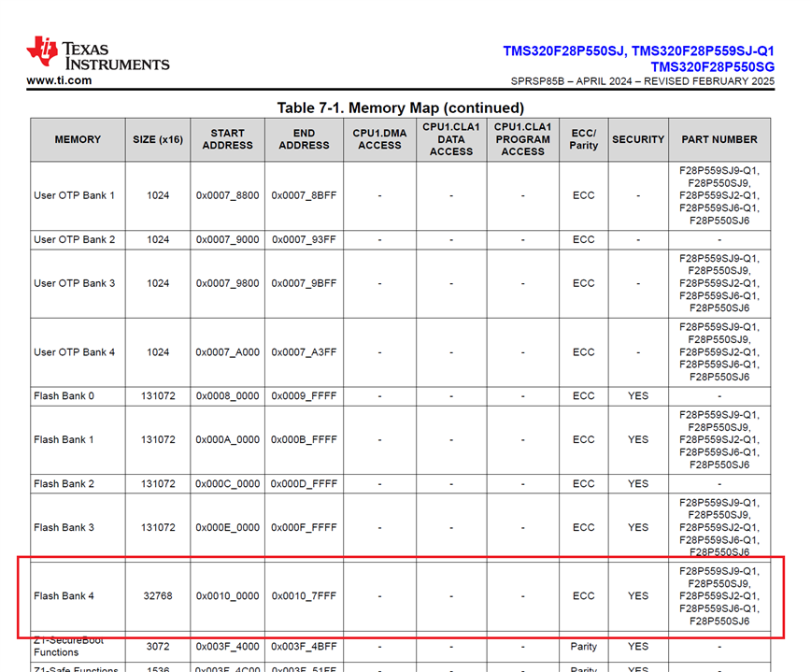811x672 pixels.
Task: Click end address 0x0007_A3FF
Action: coord(305,352)
